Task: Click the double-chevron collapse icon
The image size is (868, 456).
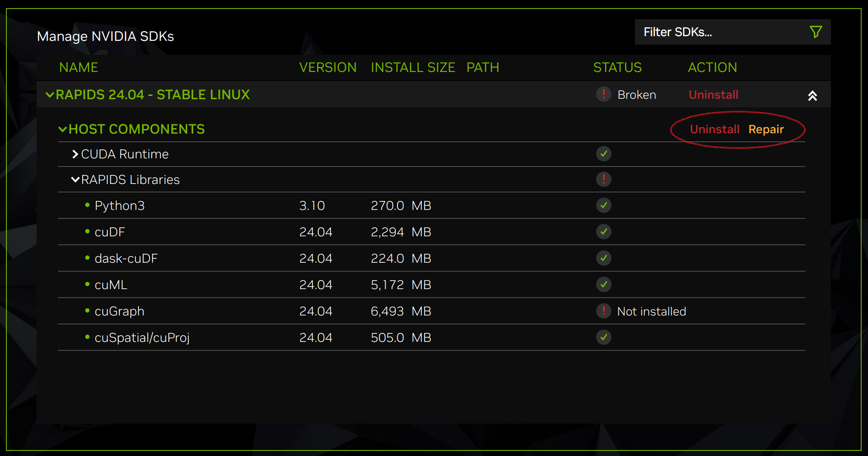Action: coord(813,96)
